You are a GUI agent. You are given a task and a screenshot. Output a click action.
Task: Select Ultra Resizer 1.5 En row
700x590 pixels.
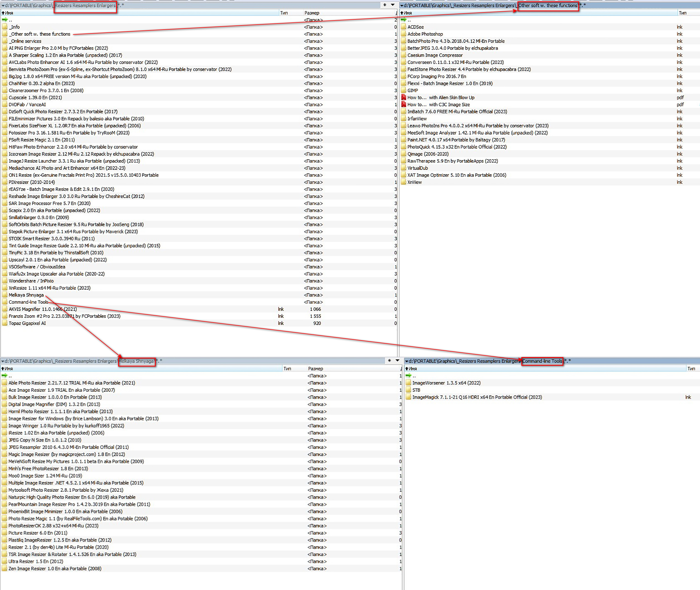coord(201,561)
